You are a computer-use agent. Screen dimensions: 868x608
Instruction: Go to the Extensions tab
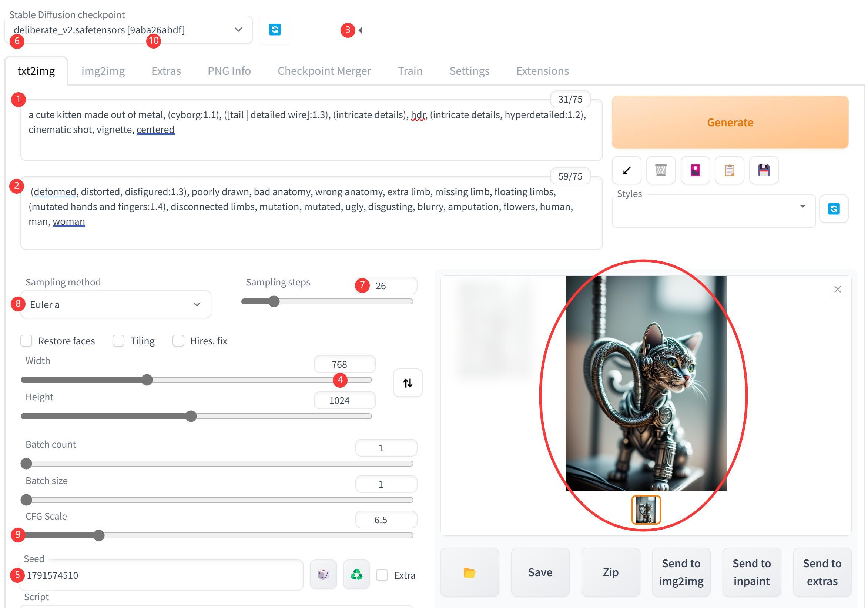pyautogui.click(x=543, y=71)
